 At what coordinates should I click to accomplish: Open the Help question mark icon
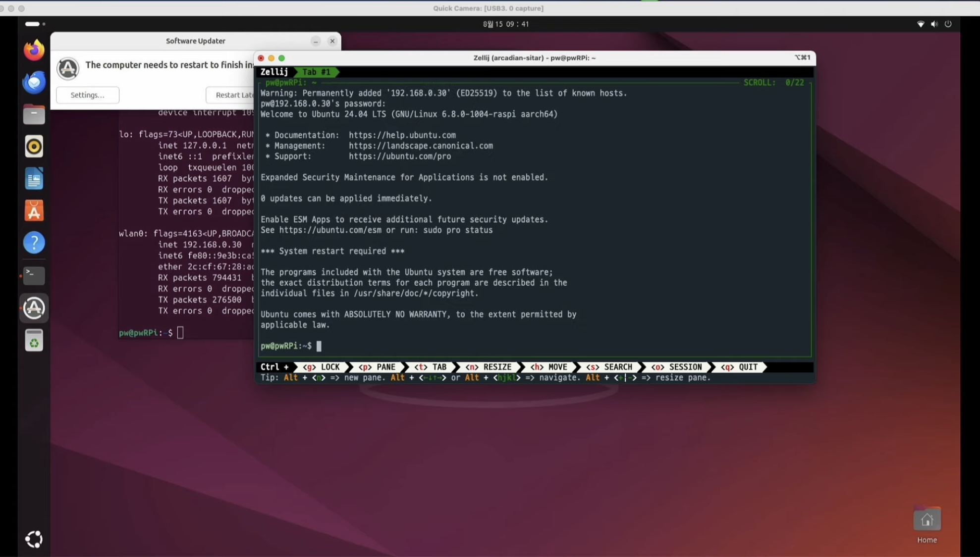34,243
